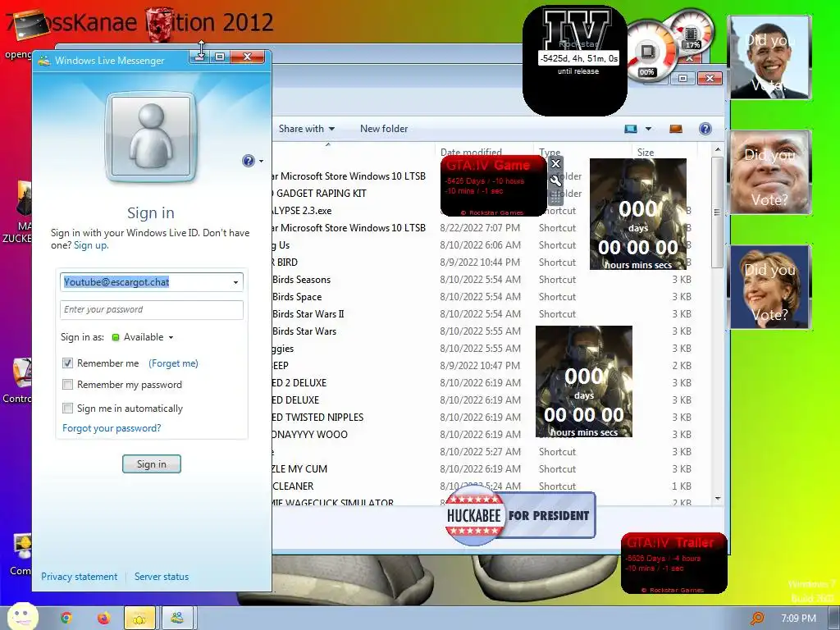The width and height of the screenshot is (840, 630).
Task: Click the Clinton Did you Vote gadget
Action: coord(769,286)
